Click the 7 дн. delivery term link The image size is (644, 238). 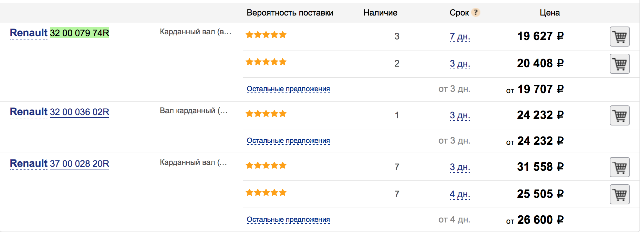tap(460, 37)
